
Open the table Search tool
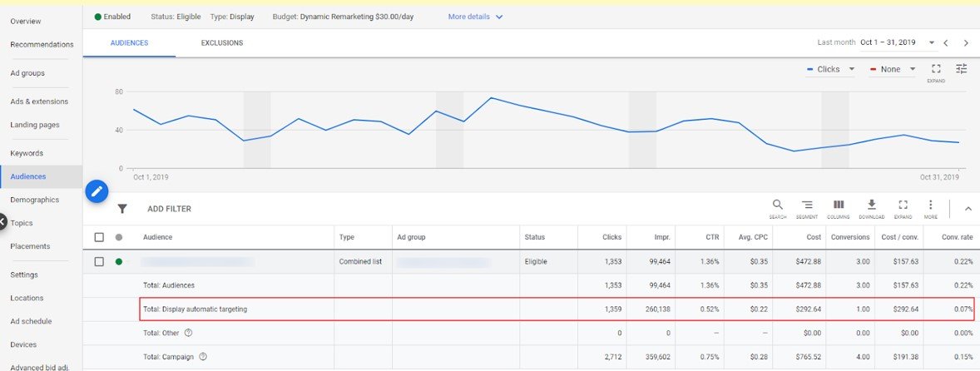(778, 208)
